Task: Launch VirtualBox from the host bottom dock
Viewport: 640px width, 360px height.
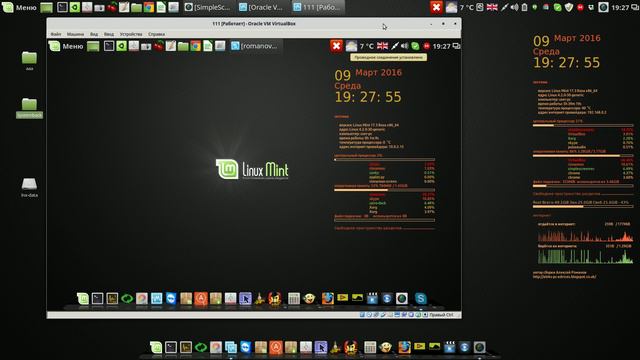Action: (231, 347)
